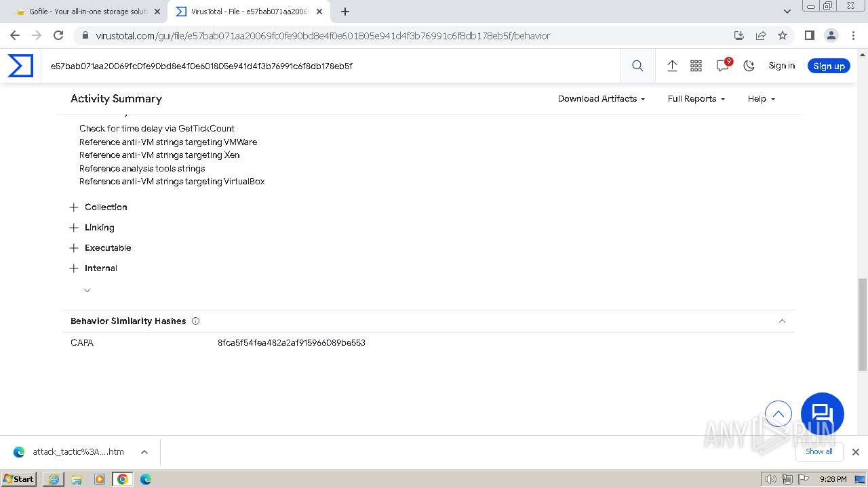Click the taskbar clock 9:28 PM
Image resolution: width=868 pixels, height=488 pixels.
[833, 479]
